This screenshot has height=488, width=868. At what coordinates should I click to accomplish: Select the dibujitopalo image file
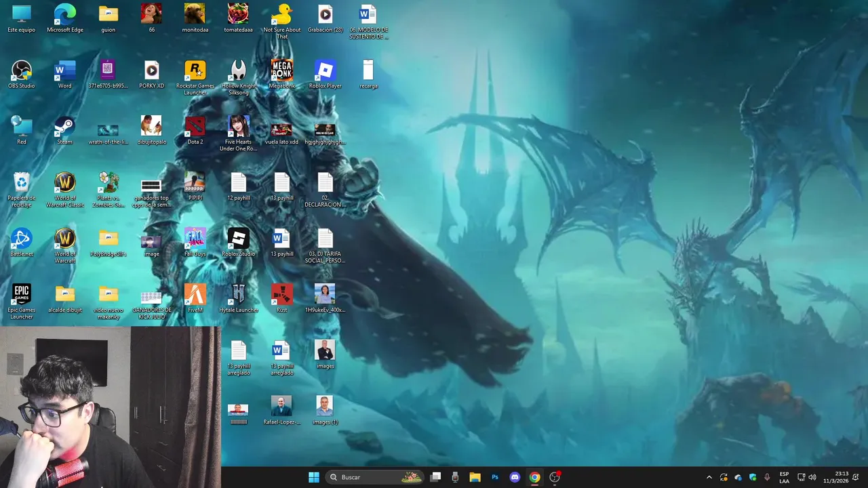pyautogui.click(x=151, y=130)
